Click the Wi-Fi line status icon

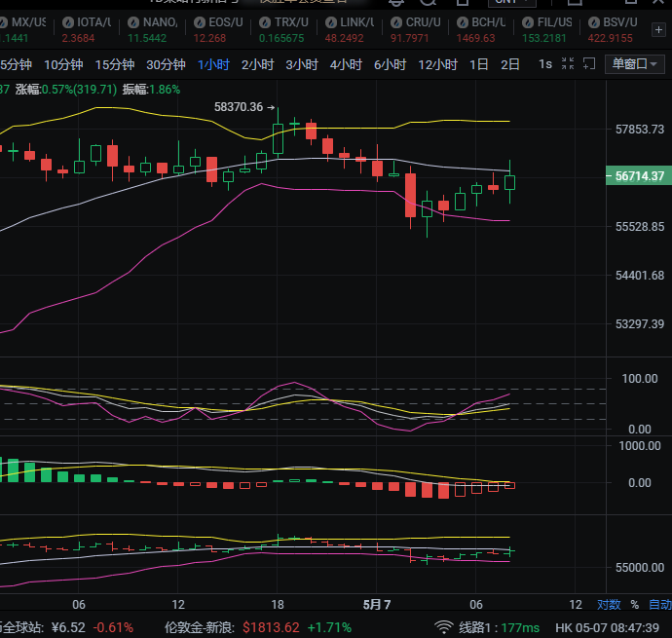(x=444, y=626)
